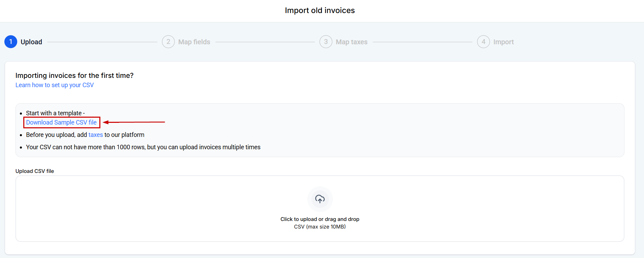Click 'Importing invoices for the first time?' heading
Image resolution: width=644 pixels, height=258 pixels.
[74, 75]
